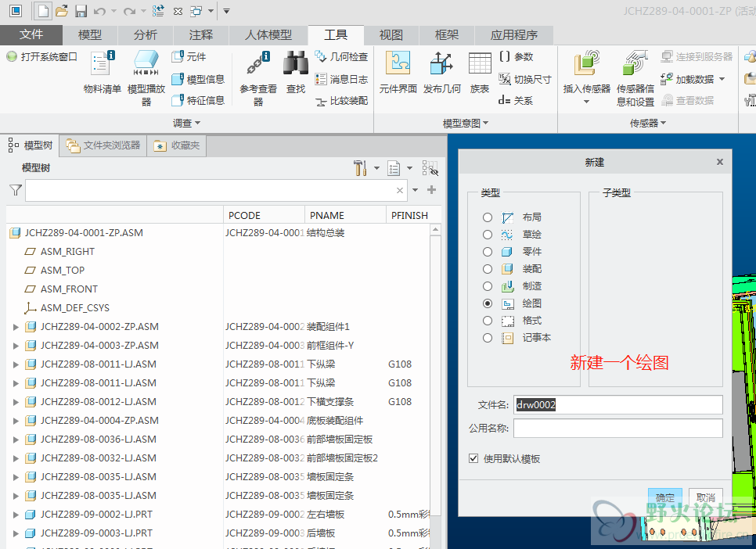Open 传感器 group dropdown

(x=648, y=124)
